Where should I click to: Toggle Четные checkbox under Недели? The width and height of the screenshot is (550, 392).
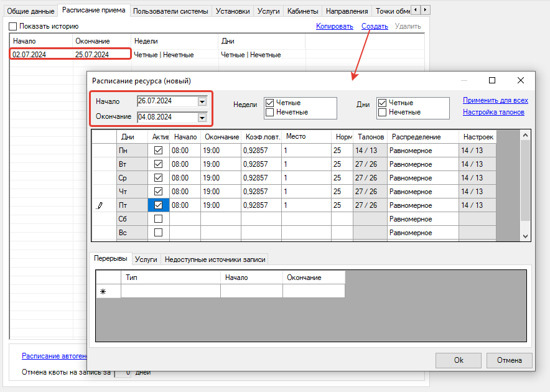(x=270, y=103)
